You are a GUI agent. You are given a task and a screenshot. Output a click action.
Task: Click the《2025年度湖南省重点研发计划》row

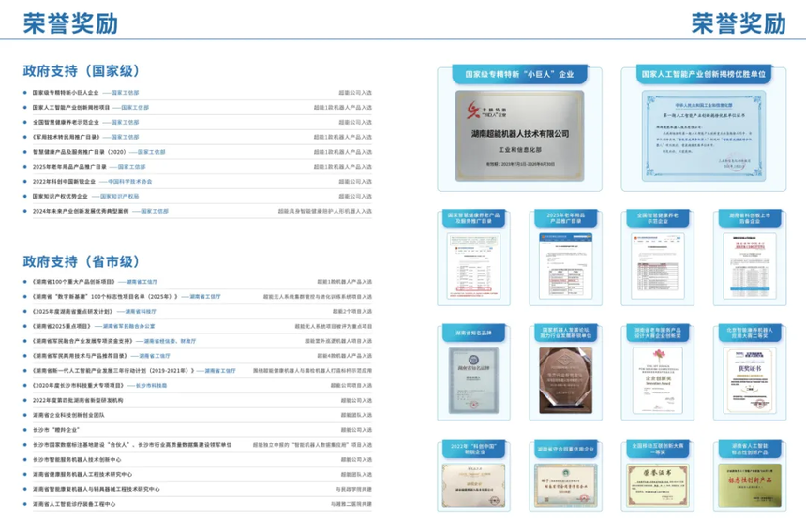[198, 312]
